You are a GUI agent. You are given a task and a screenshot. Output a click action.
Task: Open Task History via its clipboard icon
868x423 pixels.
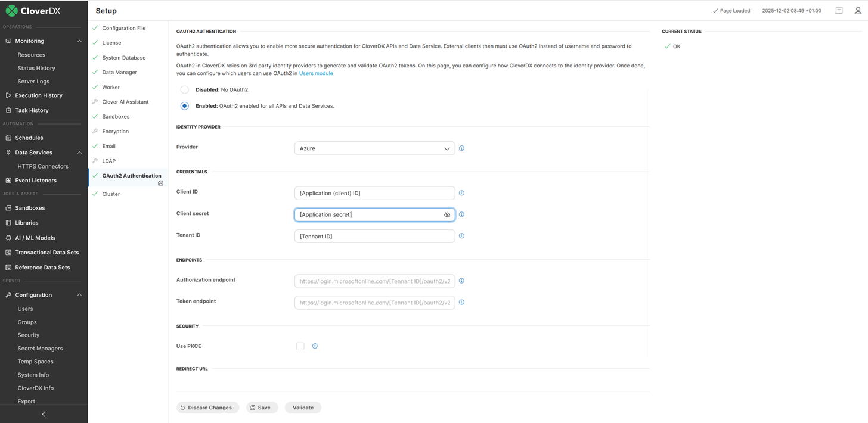click(8, 110)
